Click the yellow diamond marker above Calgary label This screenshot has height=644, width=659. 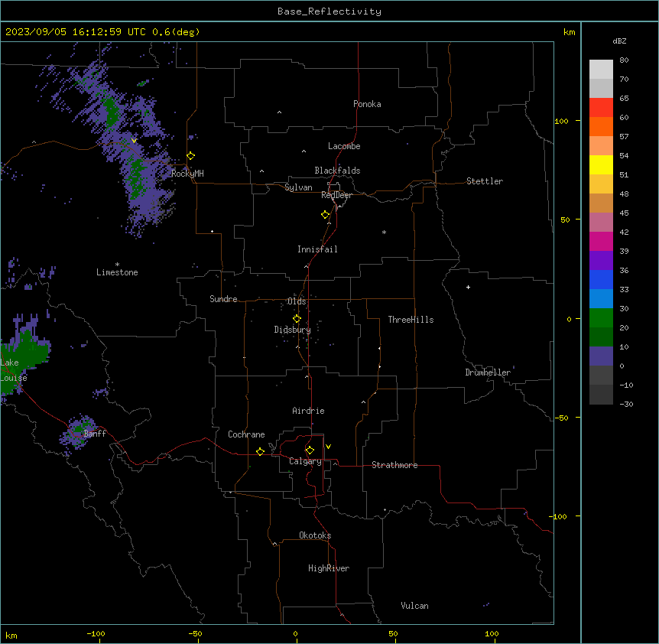click(x=310, y=450)
